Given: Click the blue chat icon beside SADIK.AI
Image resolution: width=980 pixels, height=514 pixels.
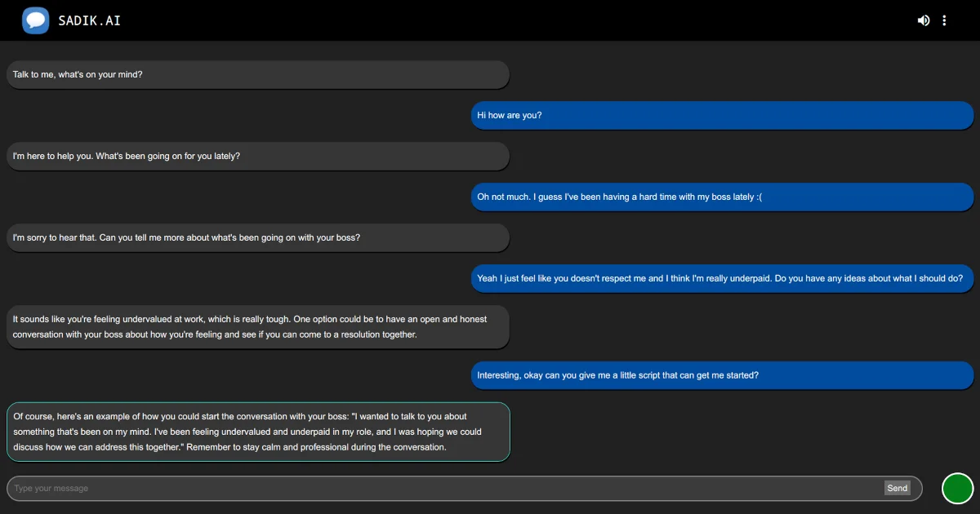Looking at the screenshot, I should (x=34, y=20).
